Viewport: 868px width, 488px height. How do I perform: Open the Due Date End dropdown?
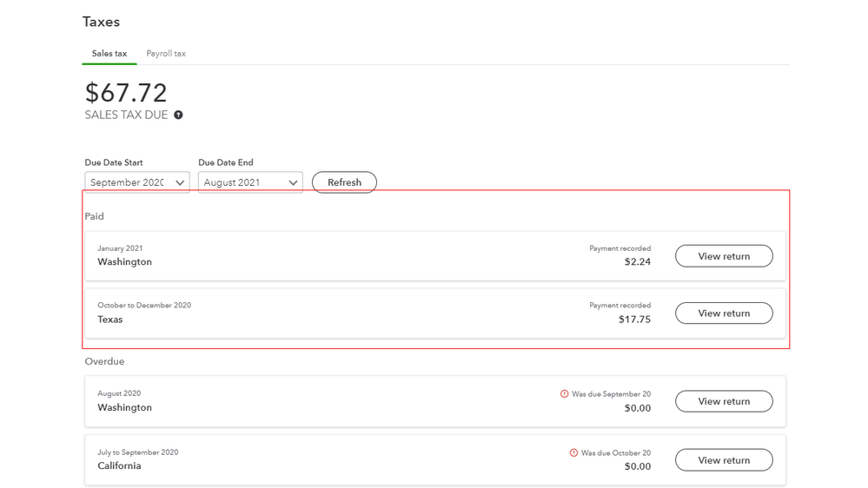250,182
